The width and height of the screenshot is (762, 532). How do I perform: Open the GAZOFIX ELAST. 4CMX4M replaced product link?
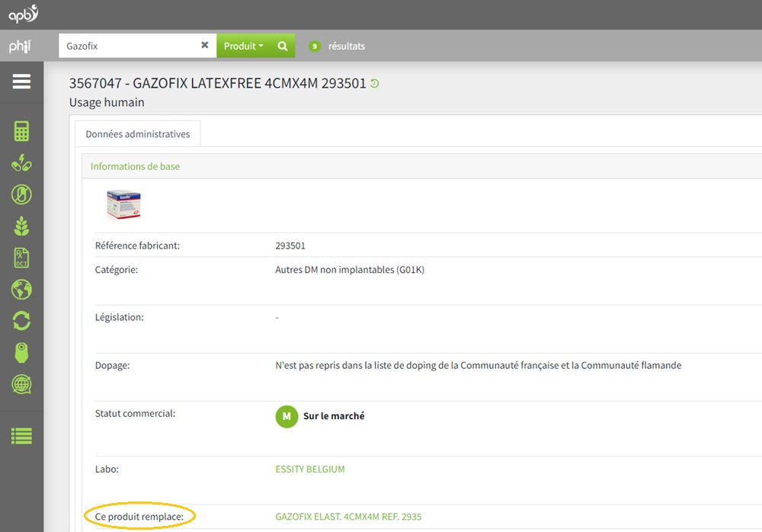(x=347, y=517)
